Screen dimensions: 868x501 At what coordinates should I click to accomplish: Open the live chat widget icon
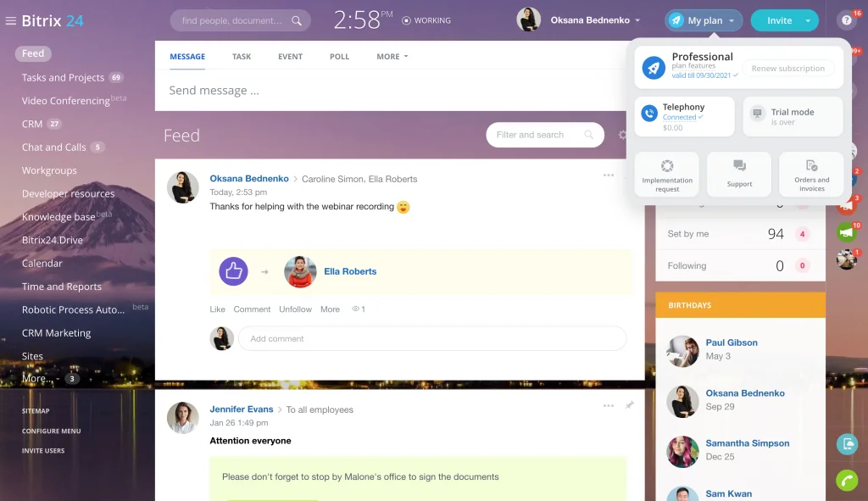coord(846,444)
